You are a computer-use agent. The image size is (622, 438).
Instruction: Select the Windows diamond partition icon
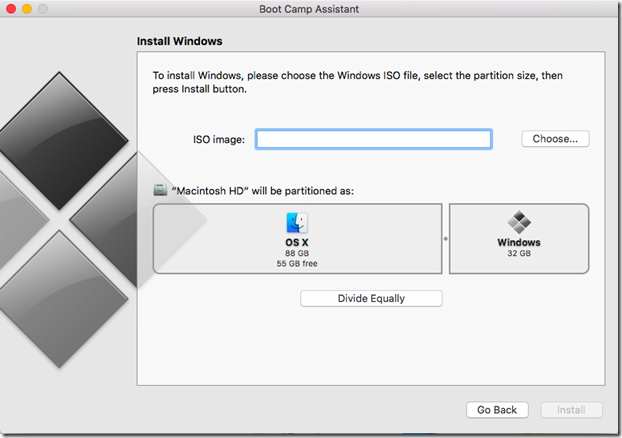(x=519, y=222)
